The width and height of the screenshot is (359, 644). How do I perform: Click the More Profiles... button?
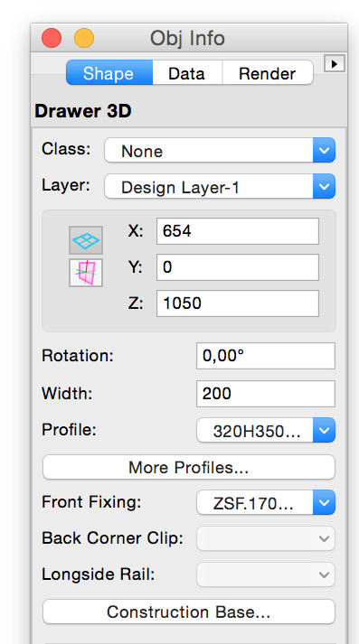(x=189, y=467)
